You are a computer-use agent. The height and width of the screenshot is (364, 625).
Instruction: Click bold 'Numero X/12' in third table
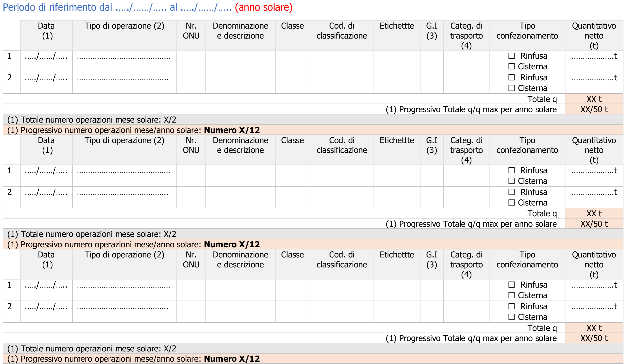(232, 359)
